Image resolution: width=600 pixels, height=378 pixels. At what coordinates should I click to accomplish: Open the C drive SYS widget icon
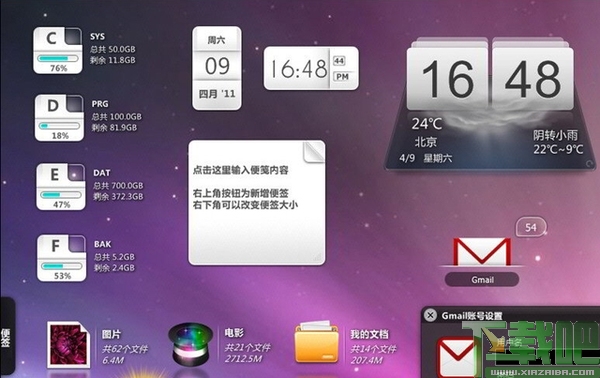click(57, 50)
